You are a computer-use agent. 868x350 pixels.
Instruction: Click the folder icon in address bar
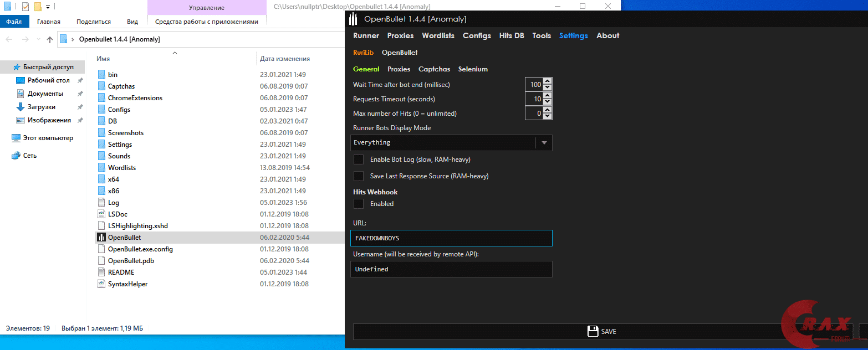pyautogui.click(x=63, y=39)
